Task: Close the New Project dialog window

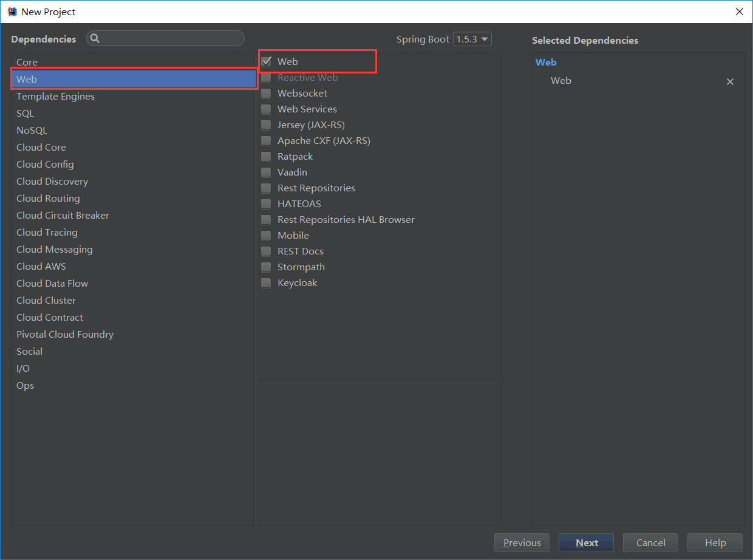Action: [739, 12]
